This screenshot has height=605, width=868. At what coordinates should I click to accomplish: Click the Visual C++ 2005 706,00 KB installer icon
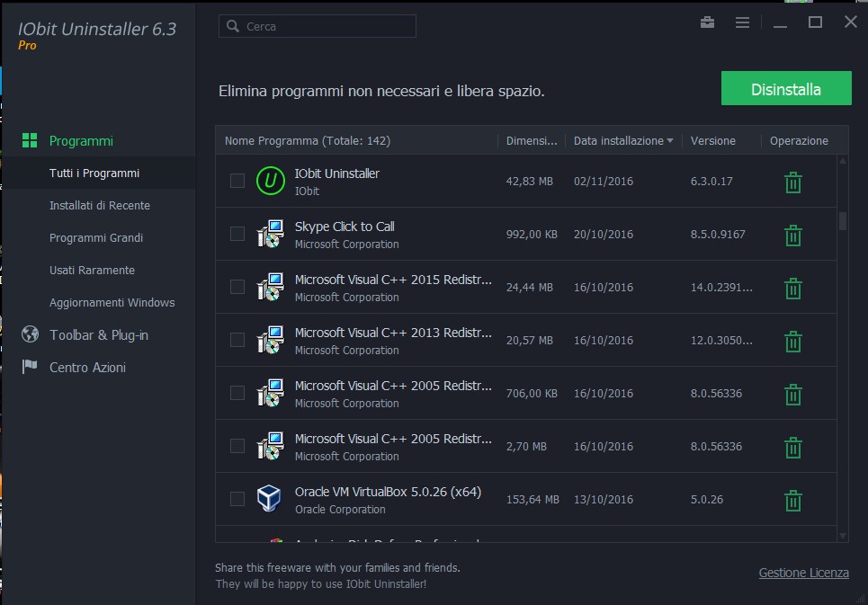(x=270, y=393)
